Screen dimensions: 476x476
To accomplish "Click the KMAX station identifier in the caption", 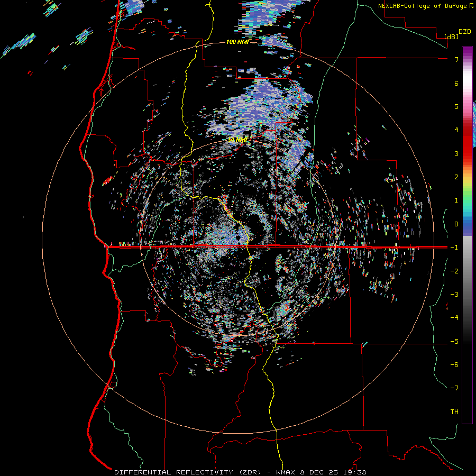I will click(x=287, y=472).
